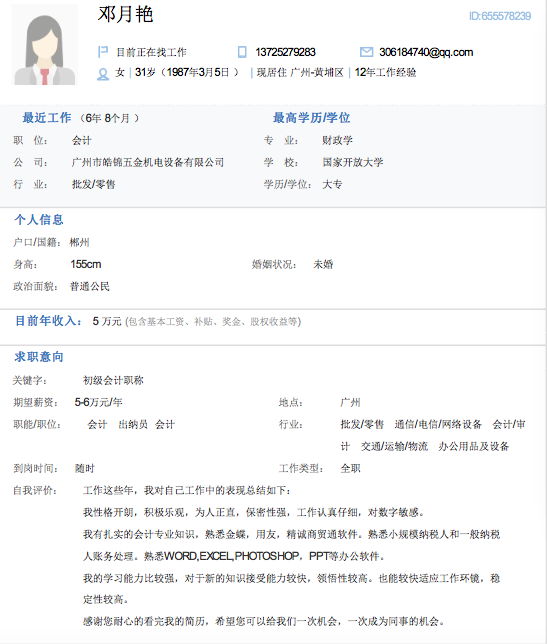Click the email envelope icon

point(366,52)
